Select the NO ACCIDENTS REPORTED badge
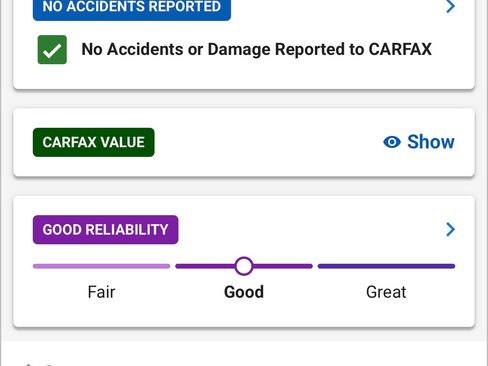 click(x=132, y=7)
